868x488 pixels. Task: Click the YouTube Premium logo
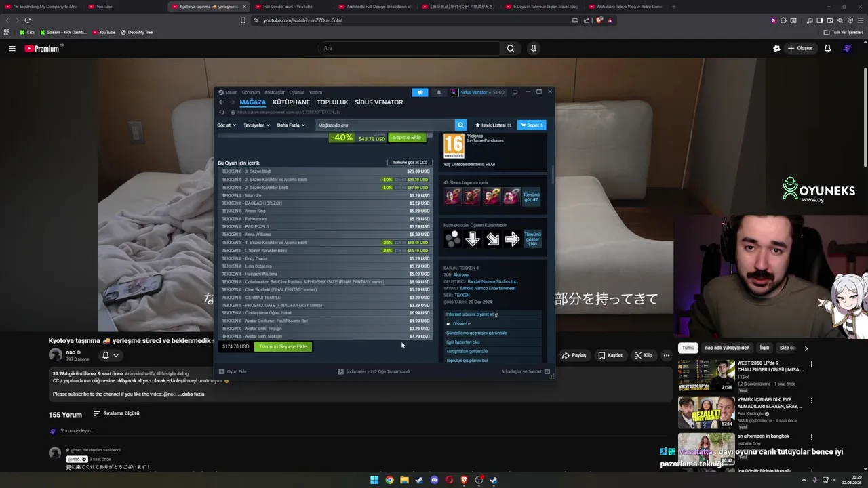pos(42,48)
